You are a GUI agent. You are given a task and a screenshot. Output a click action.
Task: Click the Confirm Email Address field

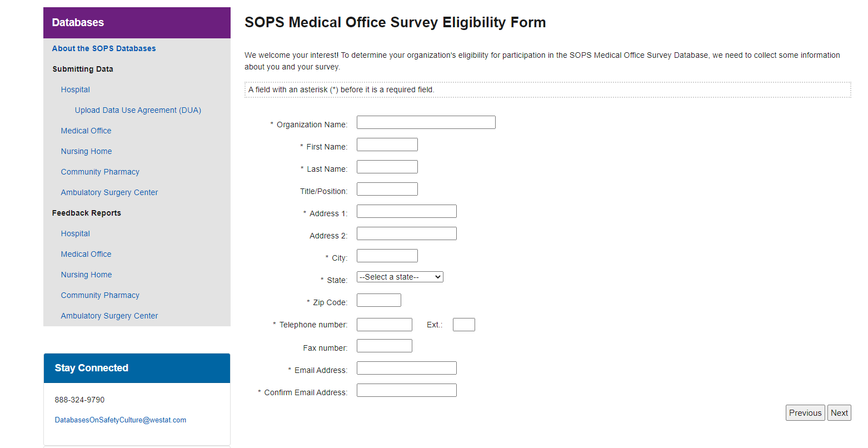406,390
